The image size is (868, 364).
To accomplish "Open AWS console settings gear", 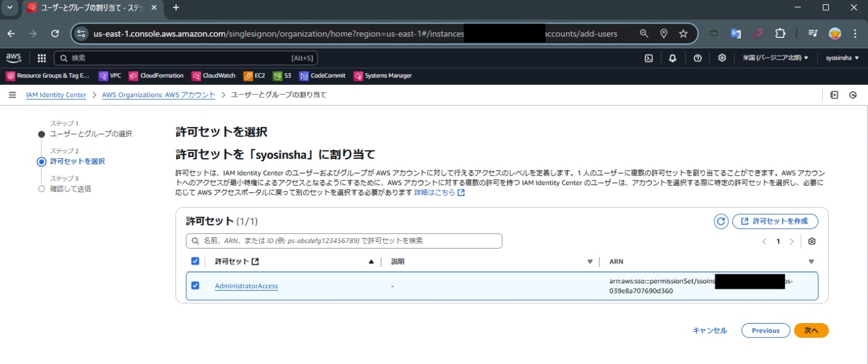I will 722,58.
